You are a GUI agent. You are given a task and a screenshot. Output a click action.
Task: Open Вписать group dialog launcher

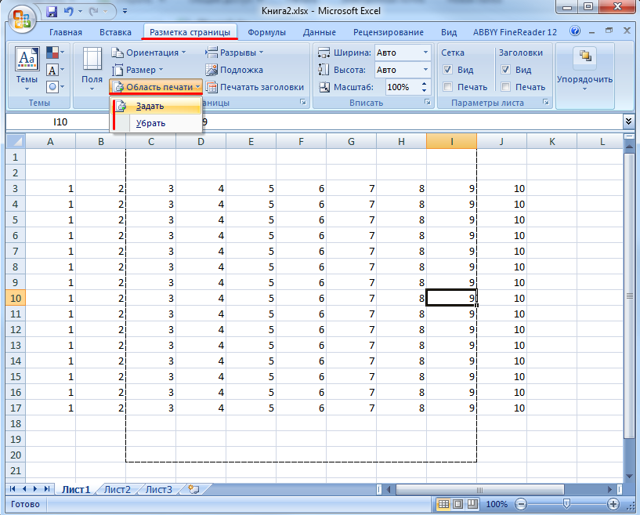427,102
